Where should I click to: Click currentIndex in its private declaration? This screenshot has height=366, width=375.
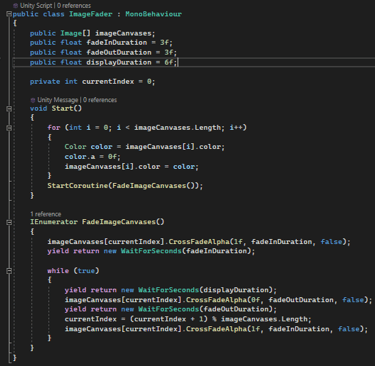(108, 82)
